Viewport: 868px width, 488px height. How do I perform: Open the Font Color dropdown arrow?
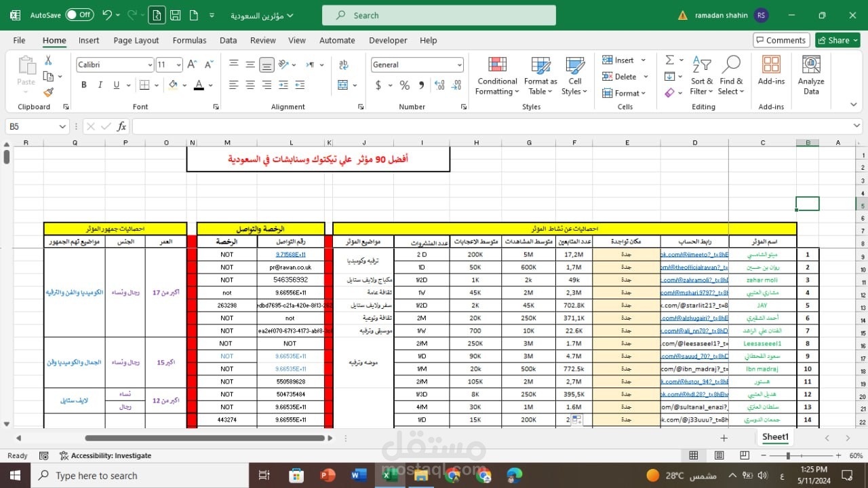(x=210, y=85)
